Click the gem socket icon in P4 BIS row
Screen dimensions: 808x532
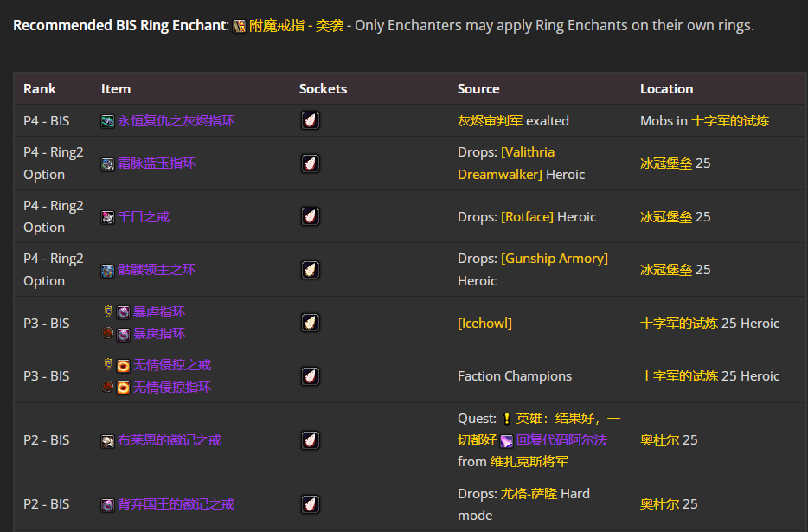click(x=311, y=120)
